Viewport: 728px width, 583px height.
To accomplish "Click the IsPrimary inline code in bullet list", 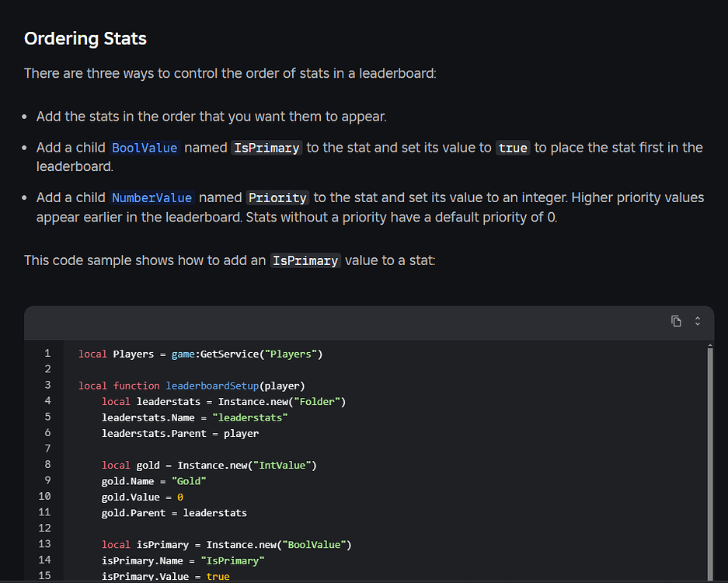I will (x=266, y=148).
